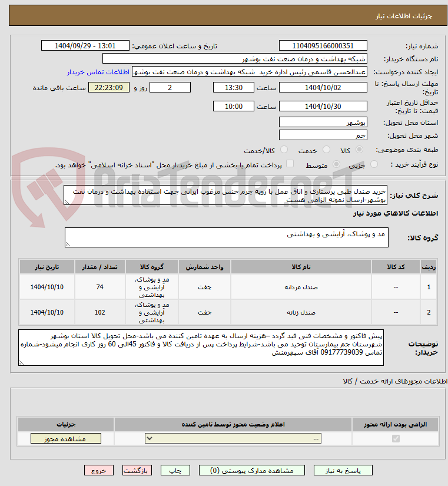Click the remaining days field showing 2
Viewport: 448px width, 486px height.
pos(170,87)
